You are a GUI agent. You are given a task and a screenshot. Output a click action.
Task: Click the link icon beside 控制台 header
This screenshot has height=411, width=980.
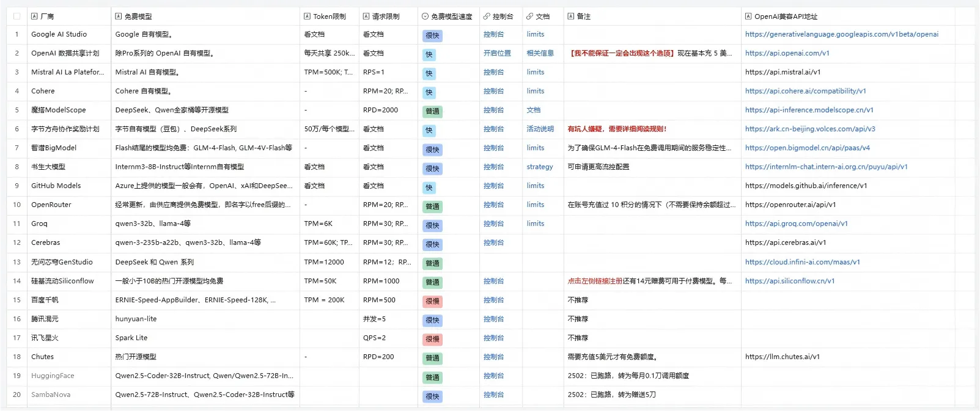(x=487, y=16)
